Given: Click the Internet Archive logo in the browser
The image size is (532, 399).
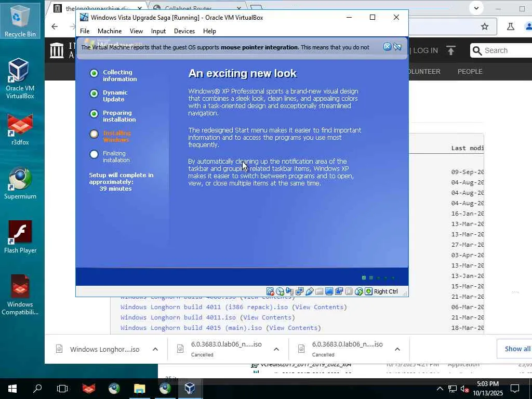Looking at the screenshot, I should [x=57, y=50].
